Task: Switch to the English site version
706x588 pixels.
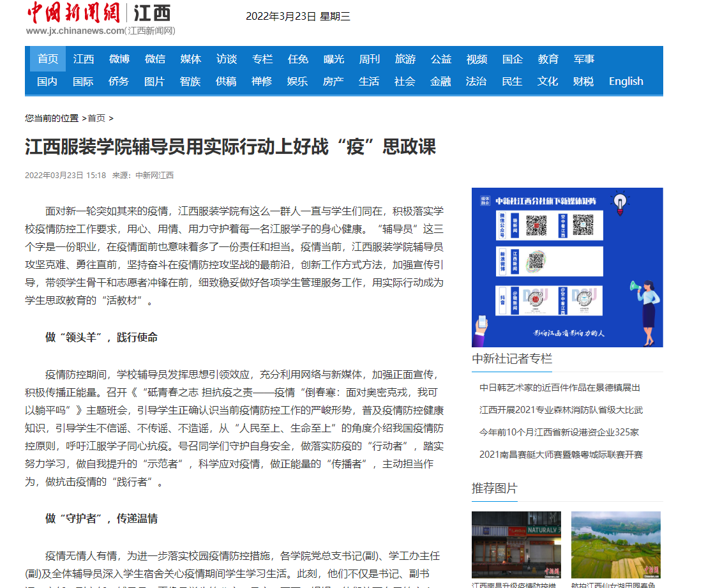Action: click(626, 82)
